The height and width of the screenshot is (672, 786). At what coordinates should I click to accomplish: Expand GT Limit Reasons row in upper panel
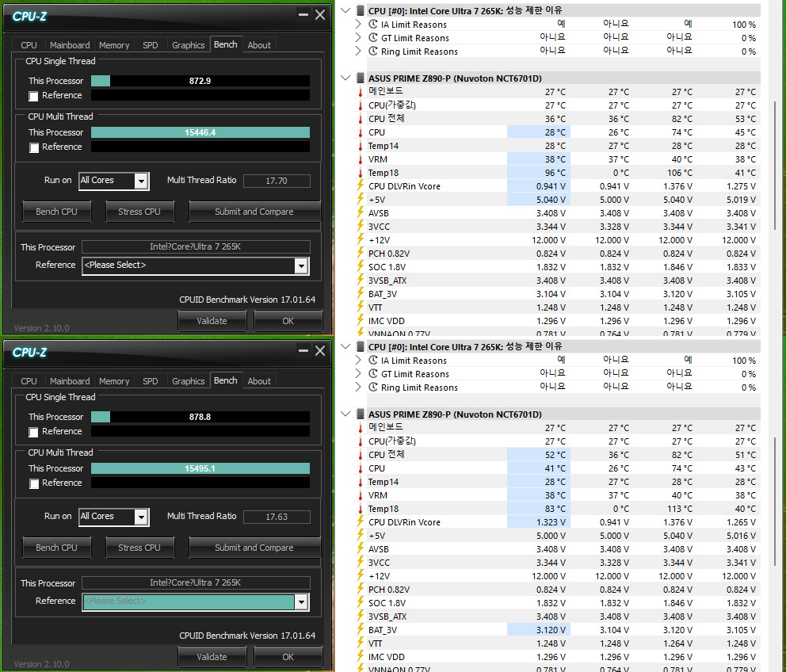(x=358, y=37)
